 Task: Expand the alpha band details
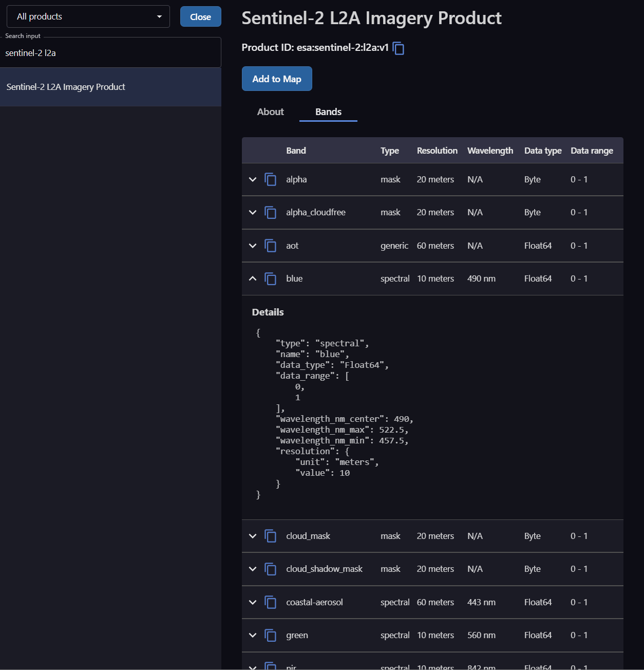click(x=253, y=179)
